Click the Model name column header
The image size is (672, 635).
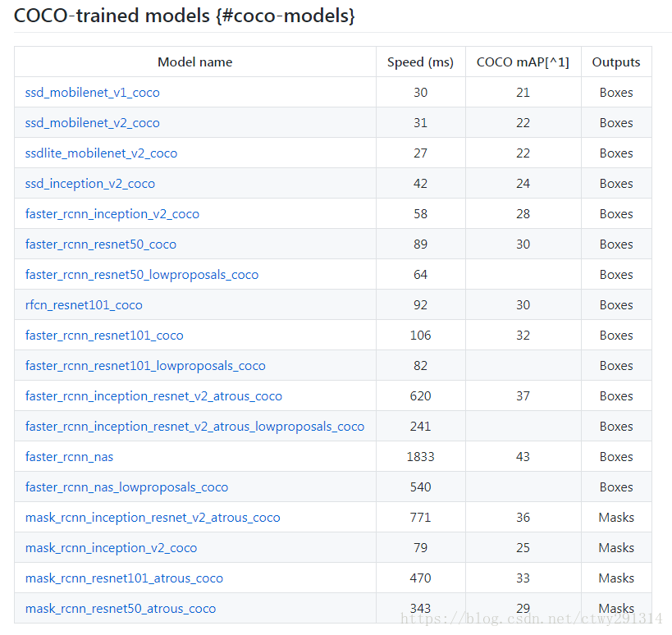click(x=195, y=62)
